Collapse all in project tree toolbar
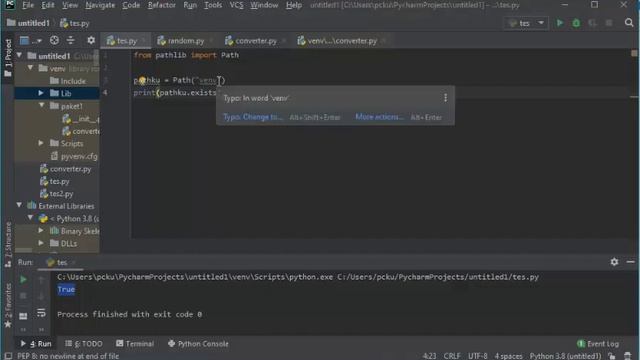The image size is (640, 360). pos(71,40)
